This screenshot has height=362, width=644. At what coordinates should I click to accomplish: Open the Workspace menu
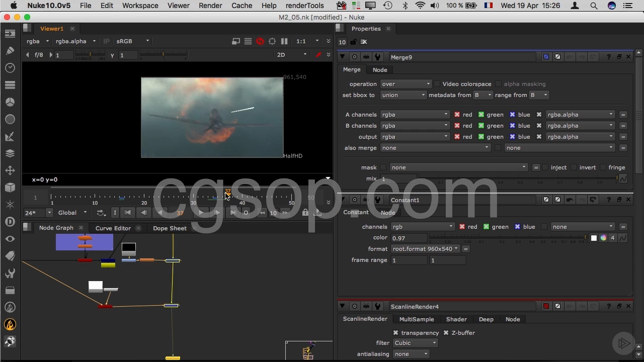140,6
